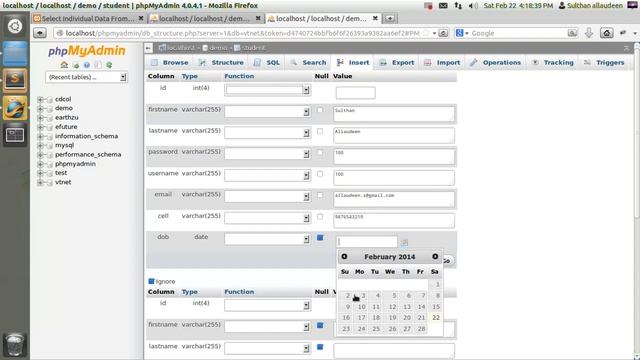Open new browser tab button
Screen dimensions: 640x360
point(390,18)
